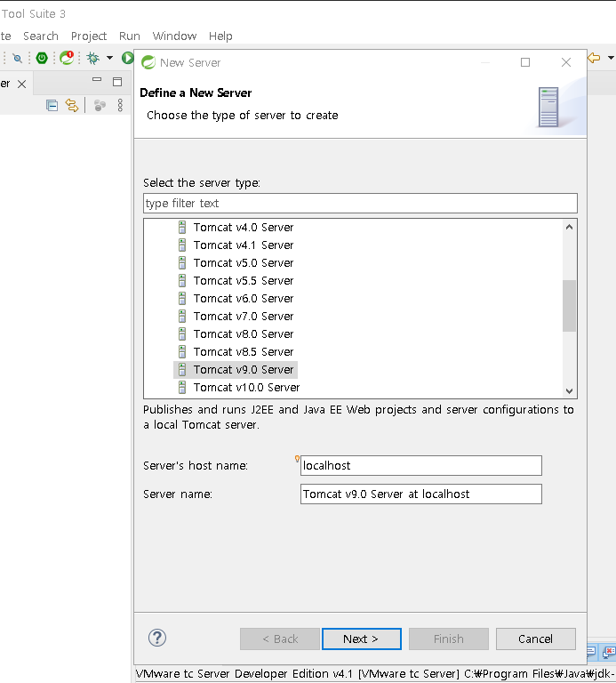Screen dimensions: 616x683
Task: Open the dropdown next to Back navigation arrow
Action: (x=611, y=58)
